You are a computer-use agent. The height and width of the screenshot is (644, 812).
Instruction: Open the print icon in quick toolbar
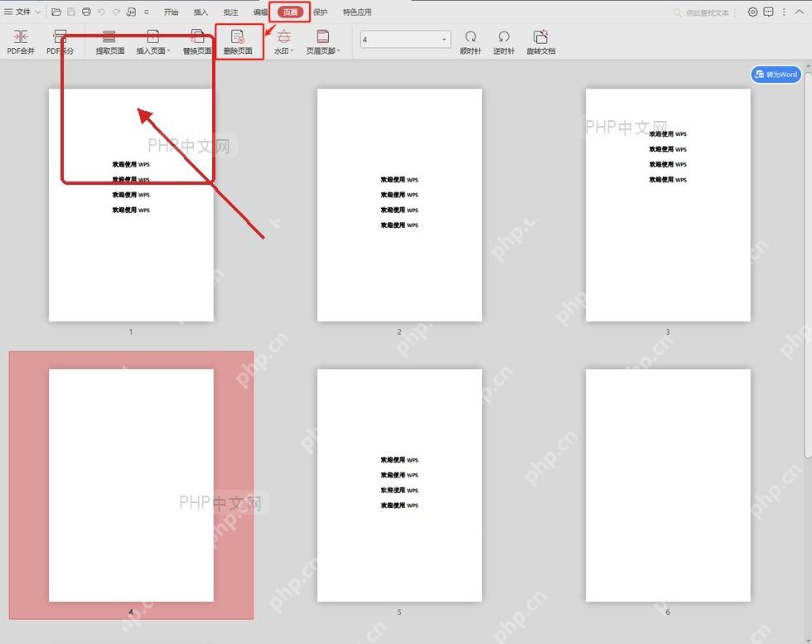(x=86, y=12)
